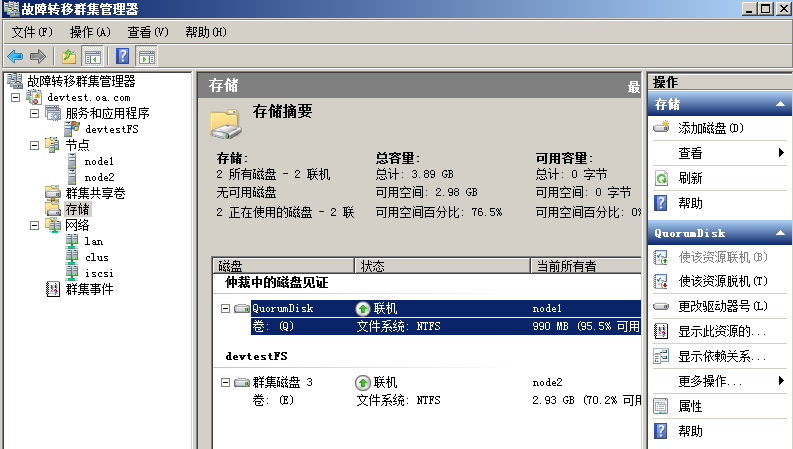Click 帮助 under 存储 actions
The width and height of the screenshot is (793, 449).
pyautogui.click(x=690, y=203)
